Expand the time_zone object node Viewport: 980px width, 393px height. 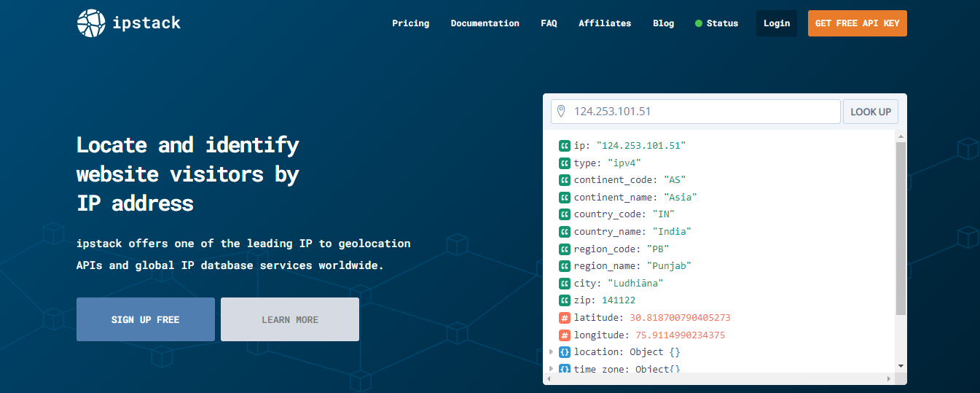552,369
